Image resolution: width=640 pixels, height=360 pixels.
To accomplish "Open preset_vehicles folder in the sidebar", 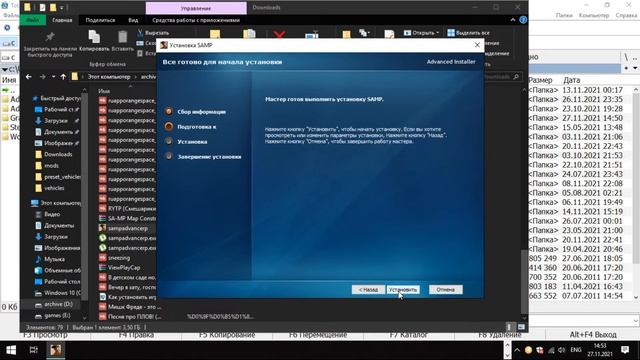I will coord(58,177).
